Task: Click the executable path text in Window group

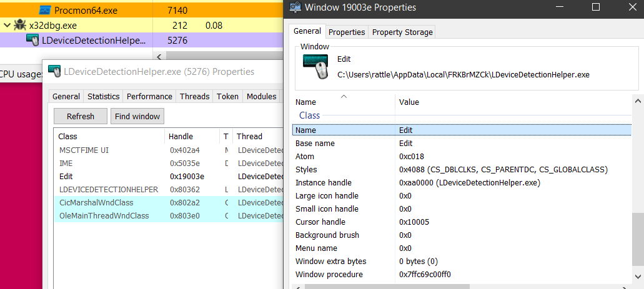Action: [463, 75]
